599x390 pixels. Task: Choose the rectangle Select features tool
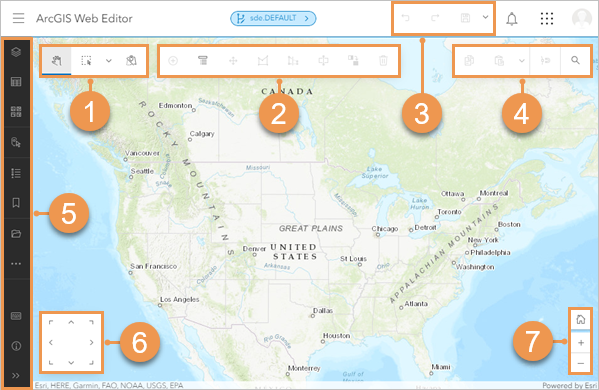click(86, 61)
